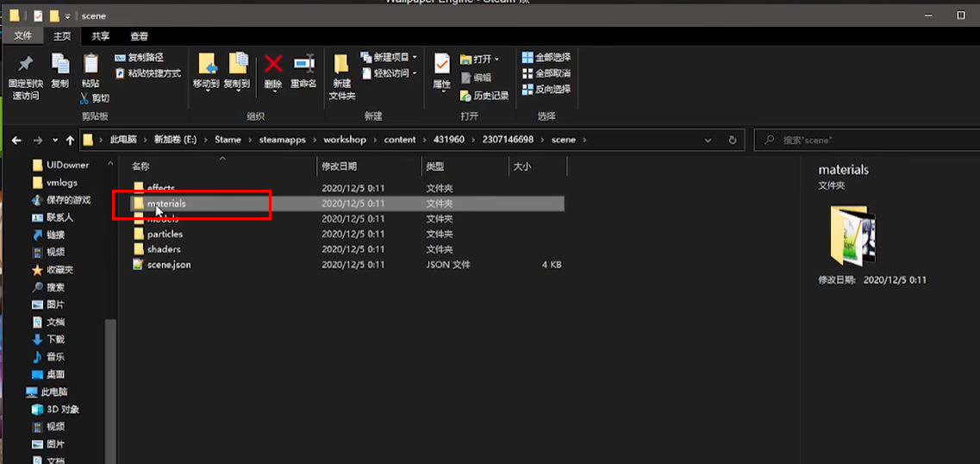Click the red 删除 (Delete) icon
Screen dimensions: 980x464
[273, 65]
